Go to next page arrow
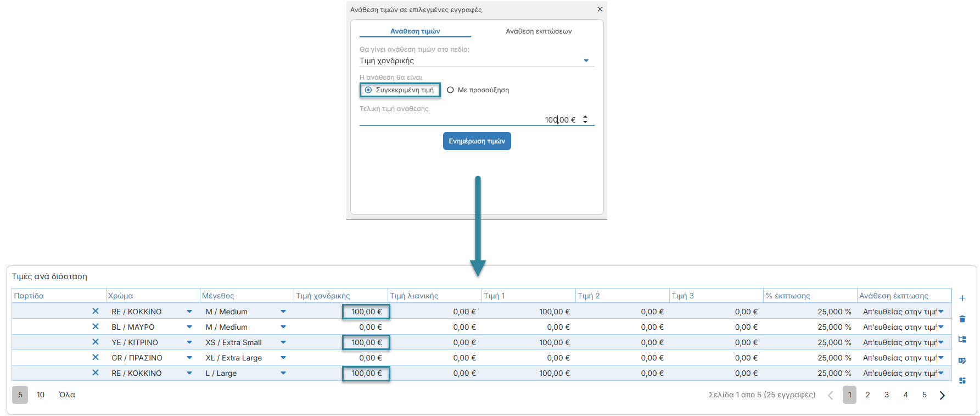This screenshot has width=980, height=416. tap(942, 395)
